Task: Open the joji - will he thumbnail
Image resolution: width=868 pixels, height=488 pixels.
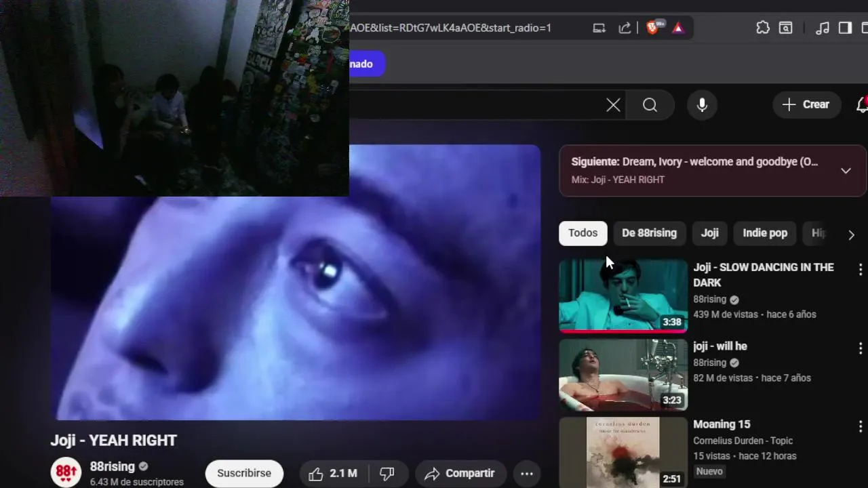Action: point(623,375)
